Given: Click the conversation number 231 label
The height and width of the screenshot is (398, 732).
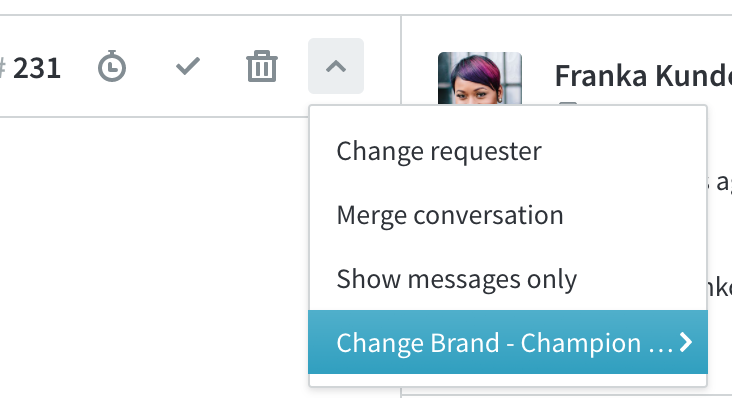Looking at the screenshot, I should tap(37, 68).
